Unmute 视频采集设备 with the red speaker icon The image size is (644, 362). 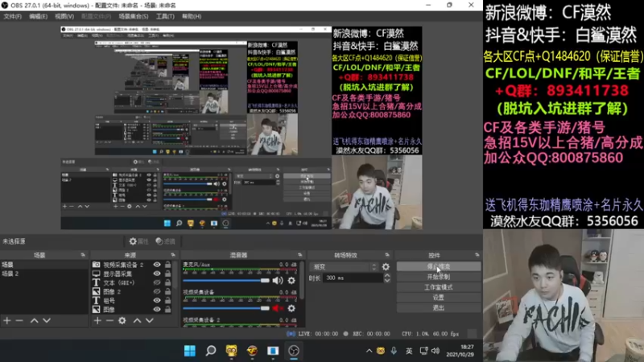point(278,308)
